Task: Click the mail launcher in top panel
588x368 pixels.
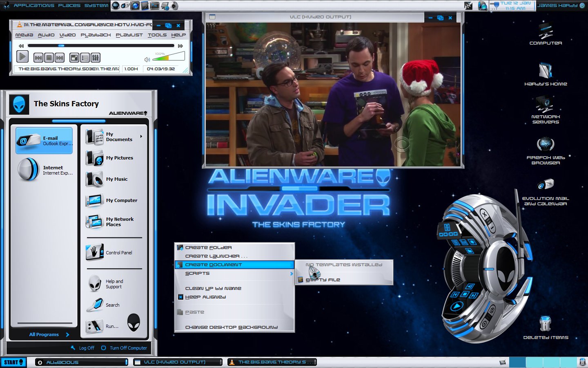Action: (125, 6)
